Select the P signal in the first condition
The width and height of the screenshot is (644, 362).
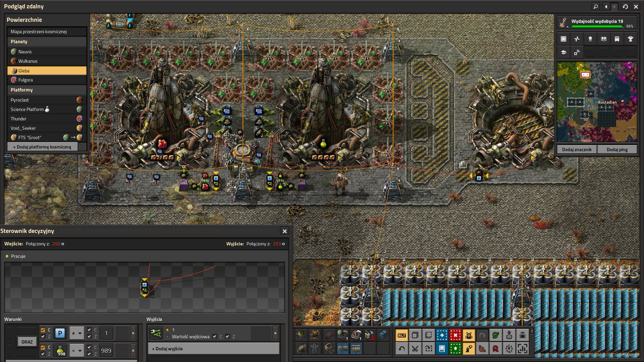60,333
